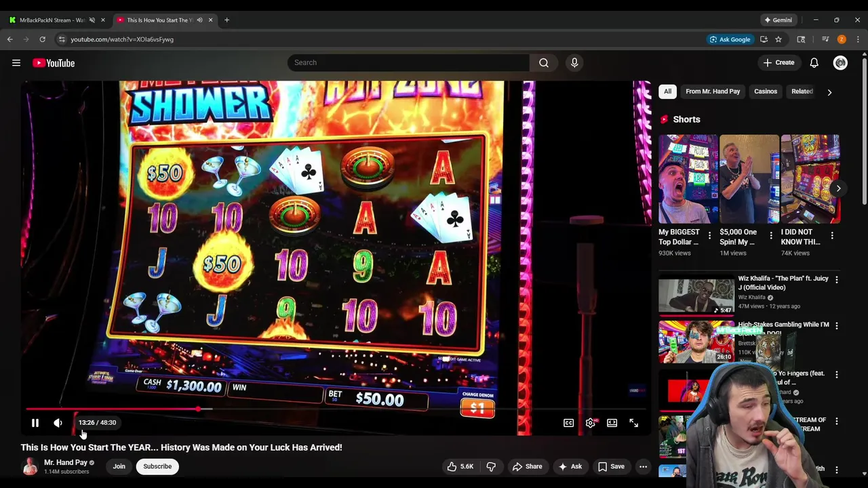The width and height of the screenshot is (868, 488).
Task: Open Chrome profile Z avatar
Action: 842,39
